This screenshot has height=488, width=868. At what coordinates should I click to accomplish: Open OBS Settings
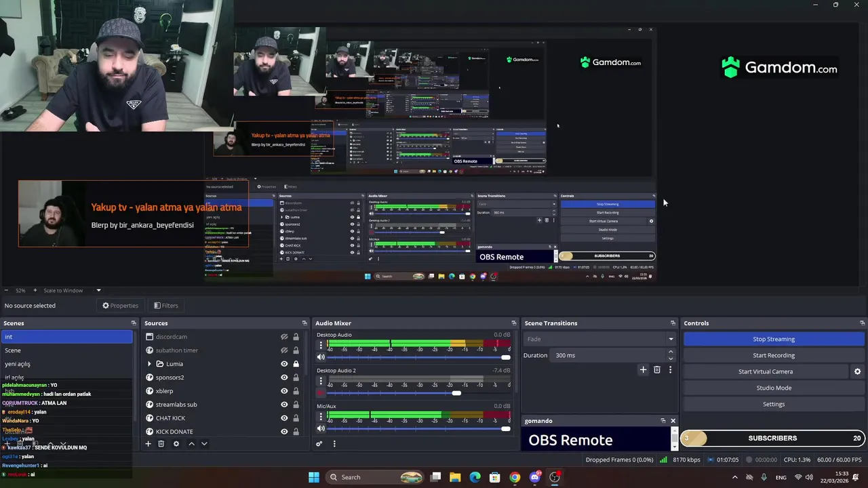click(774, 404)
